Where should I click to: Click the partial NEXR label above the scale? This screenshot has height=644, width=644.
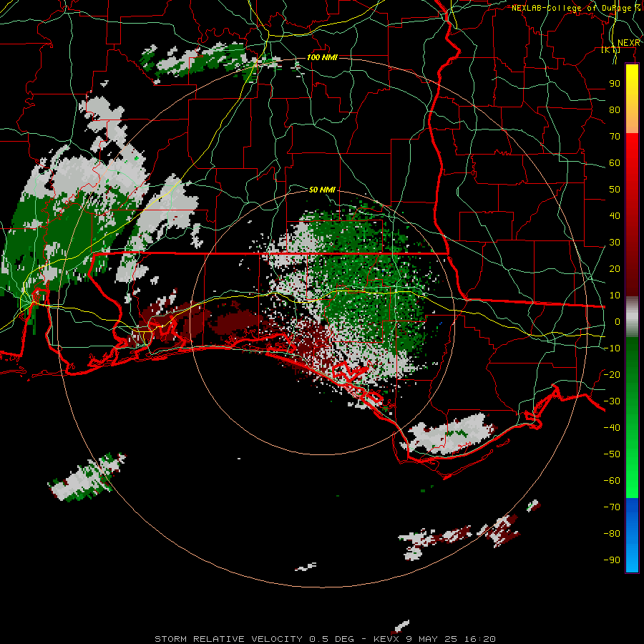[x=628, y=43]
